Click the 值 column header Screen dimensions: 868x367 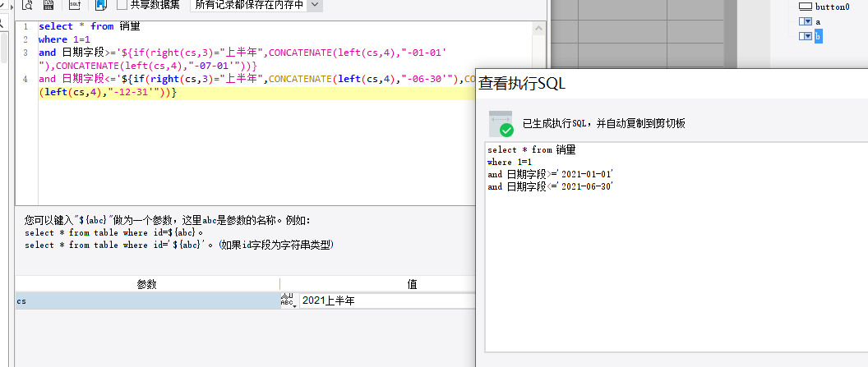412,284
